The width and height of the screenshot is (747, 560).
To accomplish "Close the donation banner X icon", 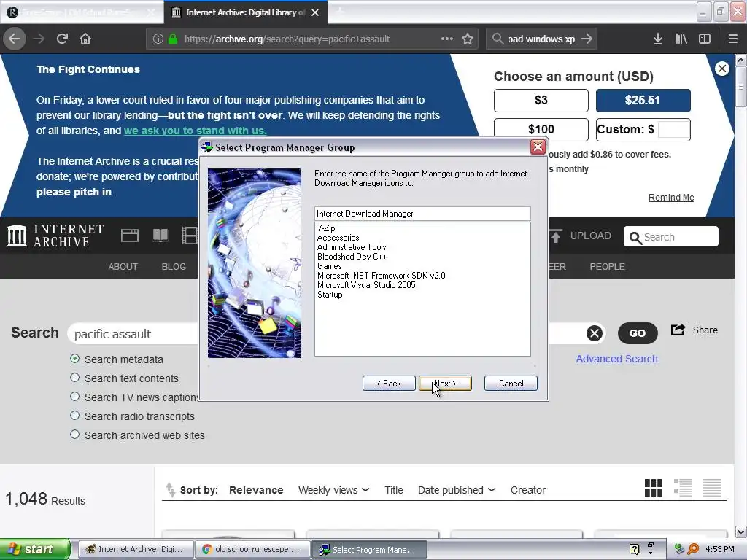I will [721, 69].
